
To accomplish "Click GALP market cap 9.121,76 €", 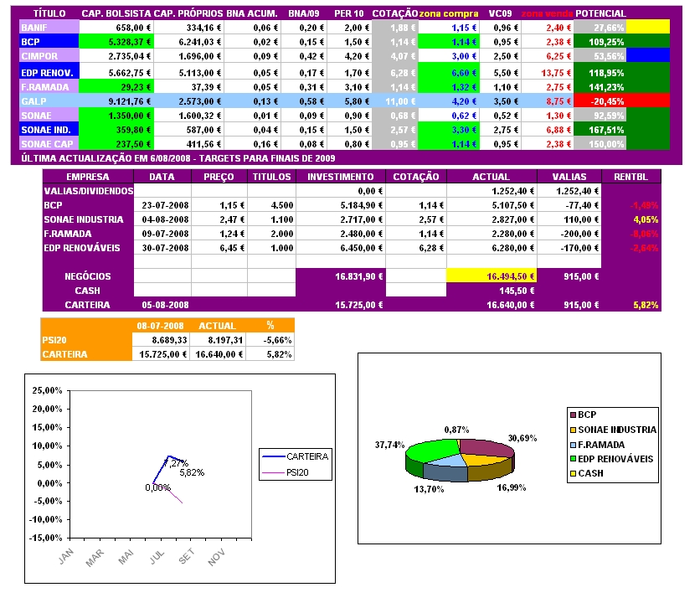I will (117, 101).
